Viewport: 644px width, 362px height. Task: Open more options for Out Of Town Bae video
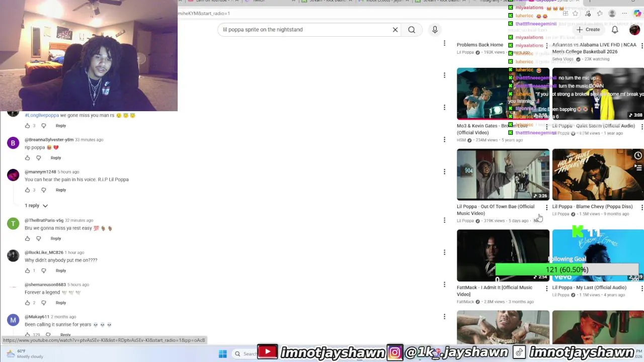(546, 207)
